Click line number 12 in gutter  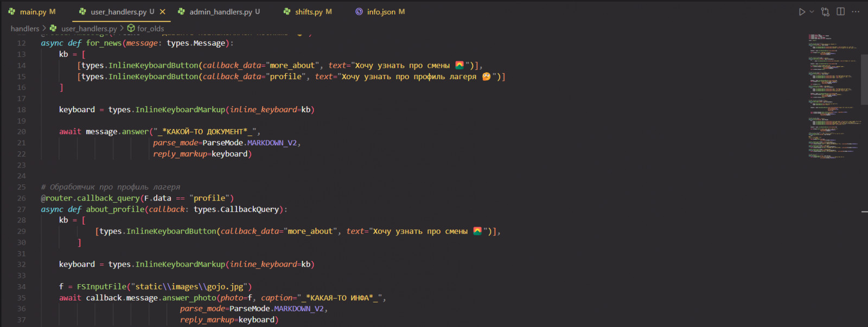pyautogui.click(x=21, y=43)
